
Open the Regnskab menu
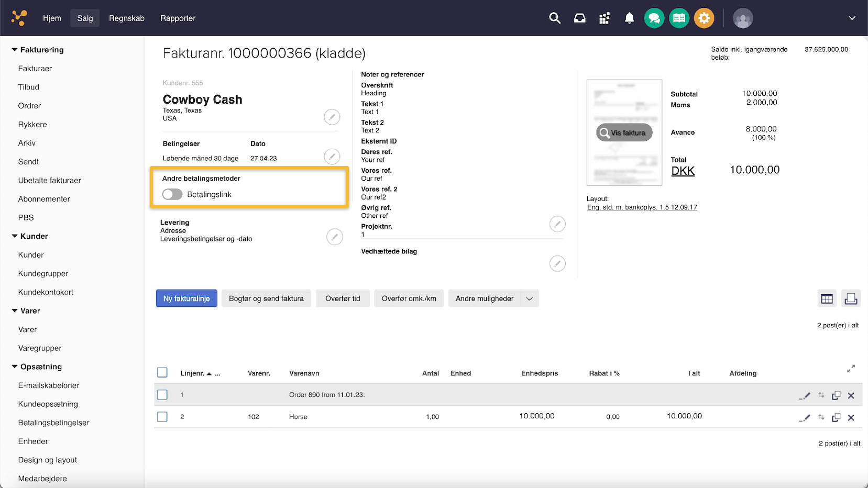click(126, 18)
